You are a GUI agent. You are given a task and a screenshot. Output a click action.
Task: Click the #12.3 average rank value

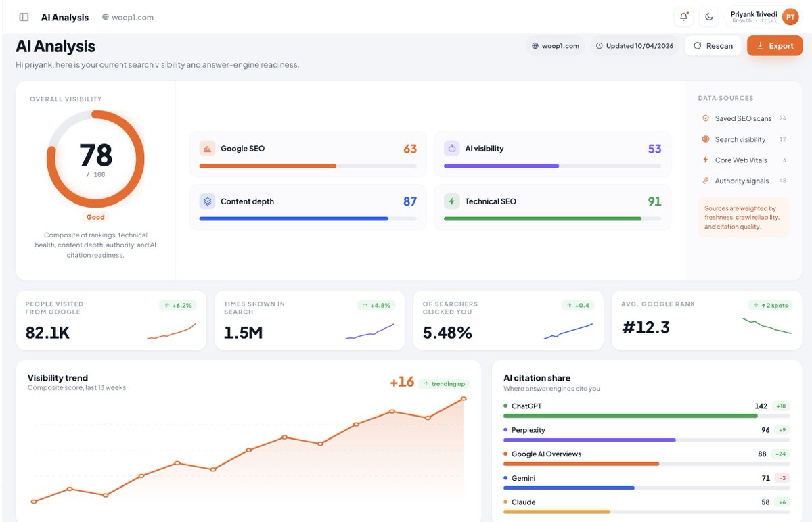click(x=646, y=327)
